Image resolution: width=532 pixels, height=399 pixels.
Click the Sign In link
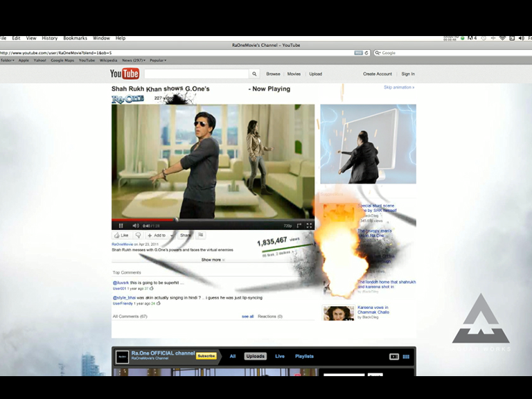pos(408,74)
